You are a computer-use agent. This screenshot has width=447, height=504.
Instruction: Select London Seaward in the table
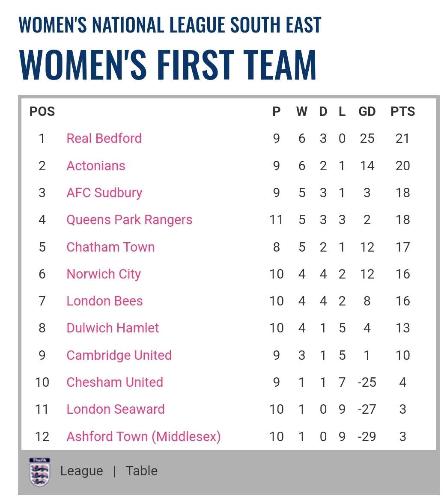coord(116,409)
